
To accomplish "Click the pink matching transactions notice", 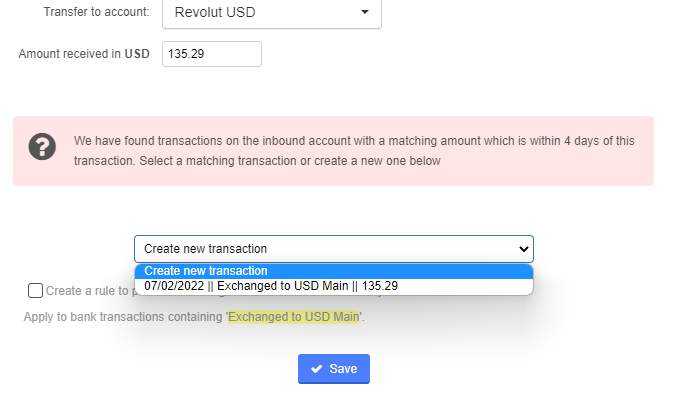I will (x=333, y=151).
